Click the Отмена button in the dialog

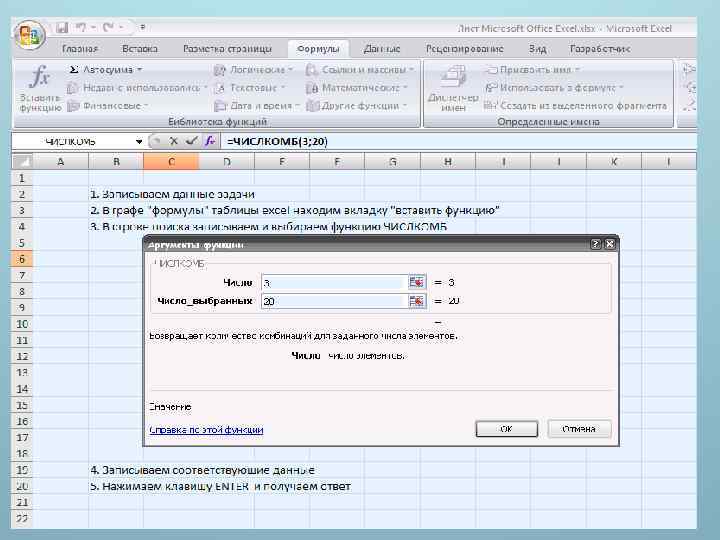(579, 429)
